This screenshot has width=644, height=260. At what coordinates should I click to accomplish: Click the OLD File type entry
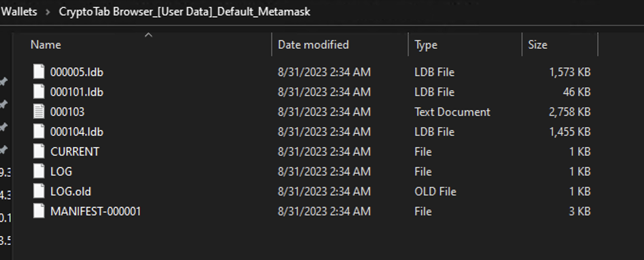point(435,191)
